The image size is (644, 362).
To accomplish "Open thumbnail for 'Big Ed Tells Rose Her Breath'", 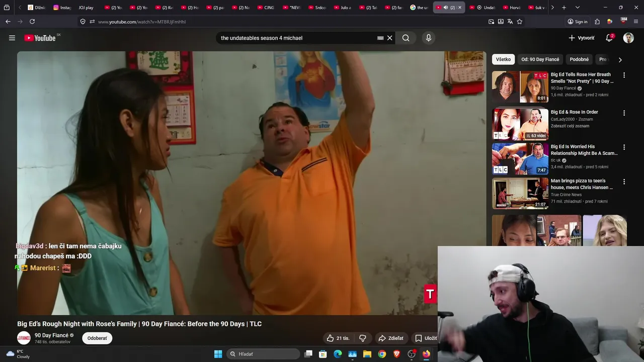I will pos(520,86).
